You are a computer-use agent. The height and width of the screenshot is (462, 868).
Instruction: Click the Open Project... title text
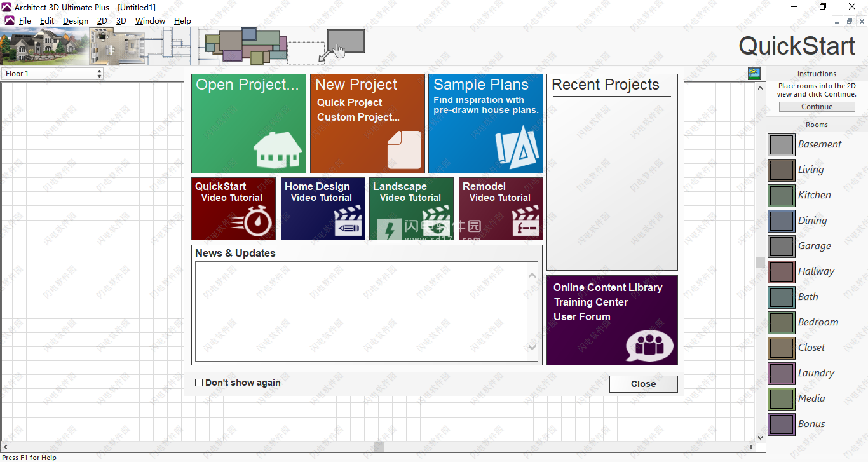click(247, 85)
